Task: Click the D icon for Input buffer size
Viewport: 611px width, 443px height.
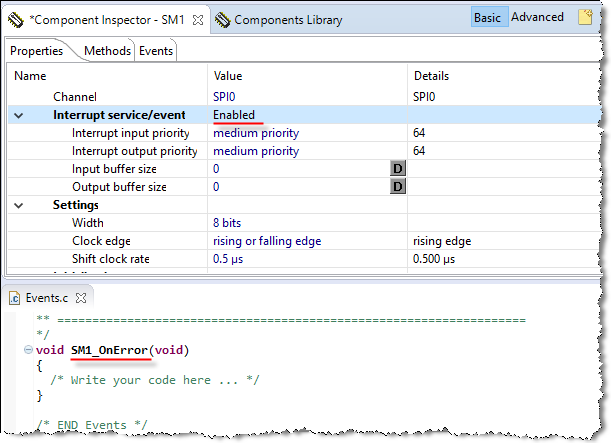Action: point(398,169)
